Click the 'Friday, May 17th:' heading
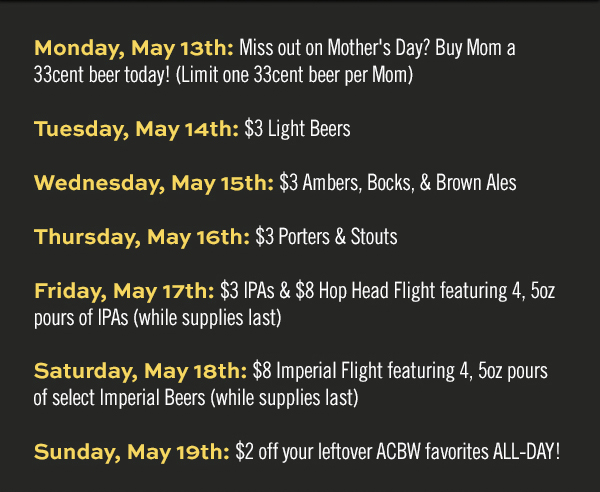 124,292
